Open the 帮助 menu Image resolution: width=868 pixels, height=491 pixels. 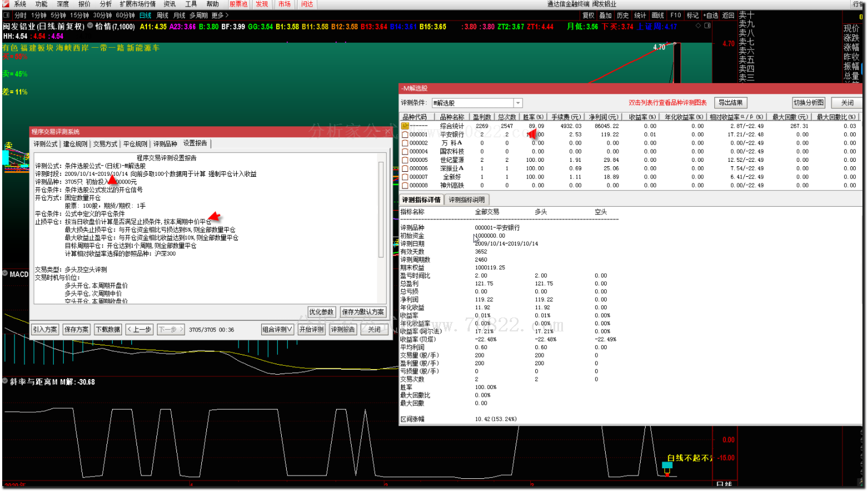[x=212, y=4]
